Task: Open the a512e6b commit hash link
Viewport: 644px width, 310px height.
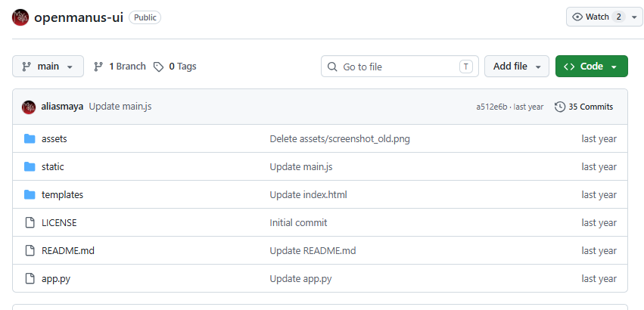Action: (492, 107)
